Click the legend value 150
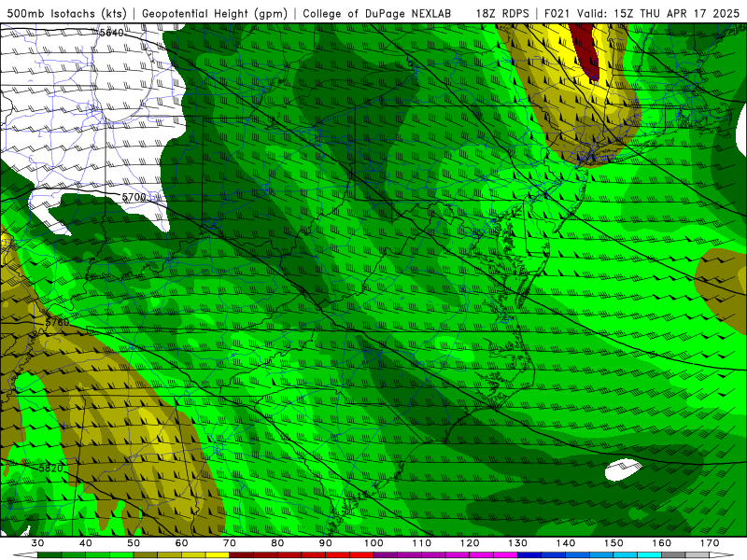The height and width of the screenshot is (560, 747). coord(613,543)
